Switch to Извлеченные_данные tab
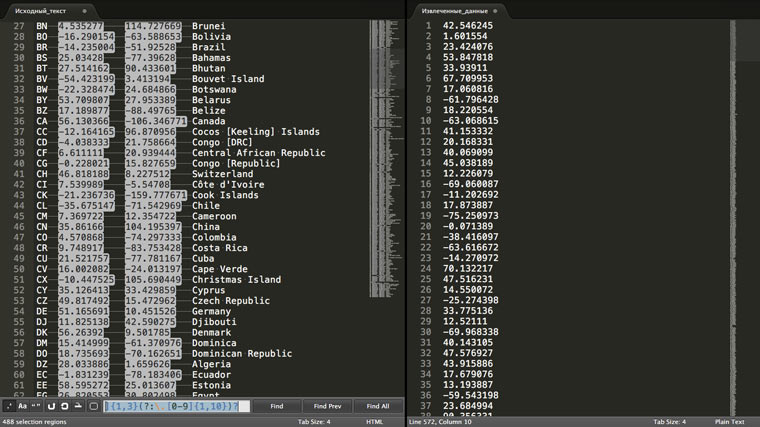Image resolution: width=760 pixels, height=427 pixels. click(x=455, y=11)
